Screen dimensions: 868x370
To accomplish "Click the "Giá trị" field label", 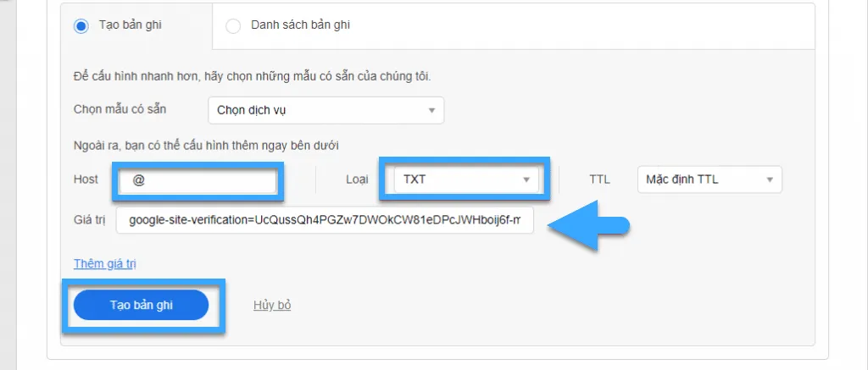I will click(89, 220).
